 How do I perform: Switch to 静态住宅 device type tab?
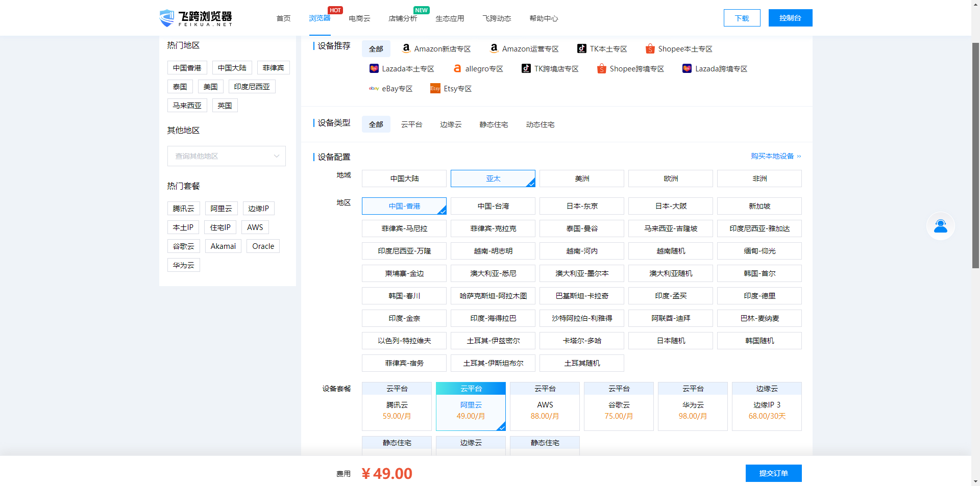coord(494,124)
